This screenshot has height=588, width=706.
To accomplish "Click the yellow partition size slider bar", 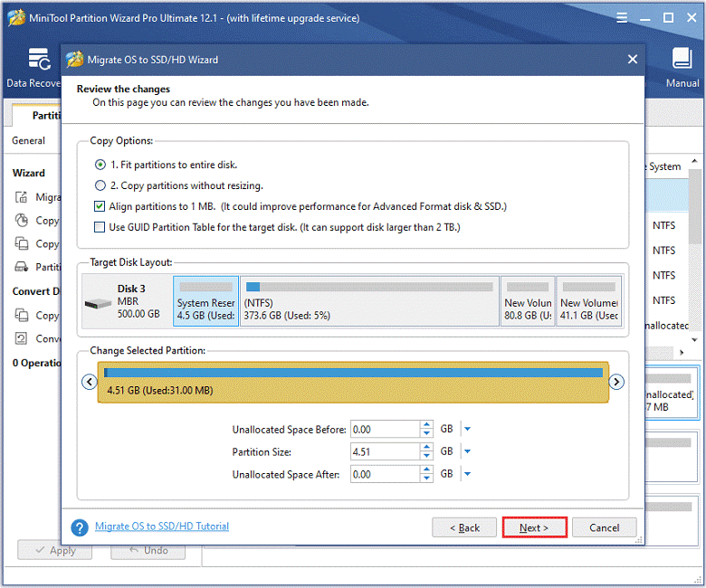I will [353, 383].
